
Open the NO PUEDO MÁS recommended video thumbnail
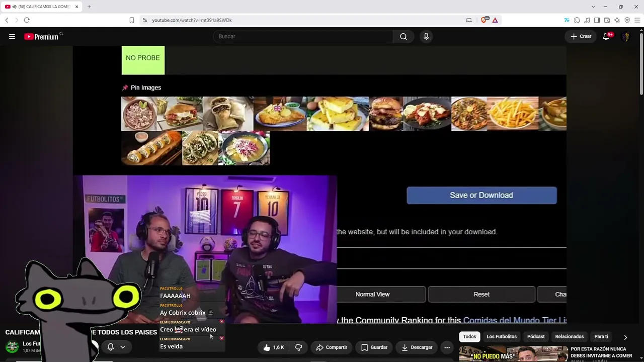click(512, 354)
